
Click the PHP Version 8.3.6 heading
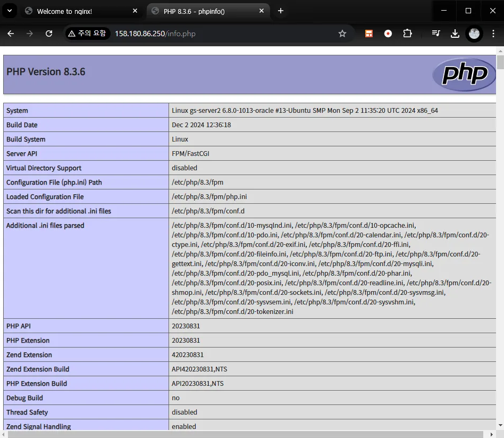(x=46, y=72)
